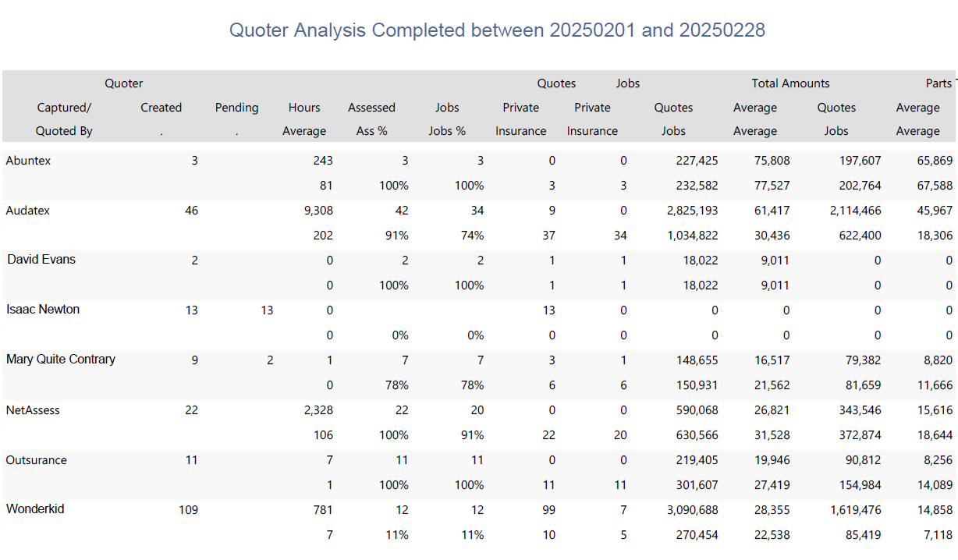Click the Wonderkid created count 109

[x=188, y=510]
